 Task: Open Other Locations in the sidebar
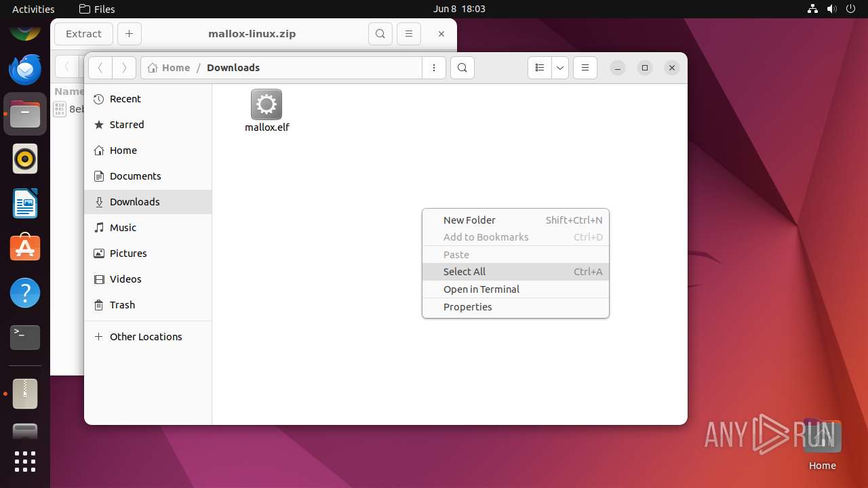click(x=148, y=337)
